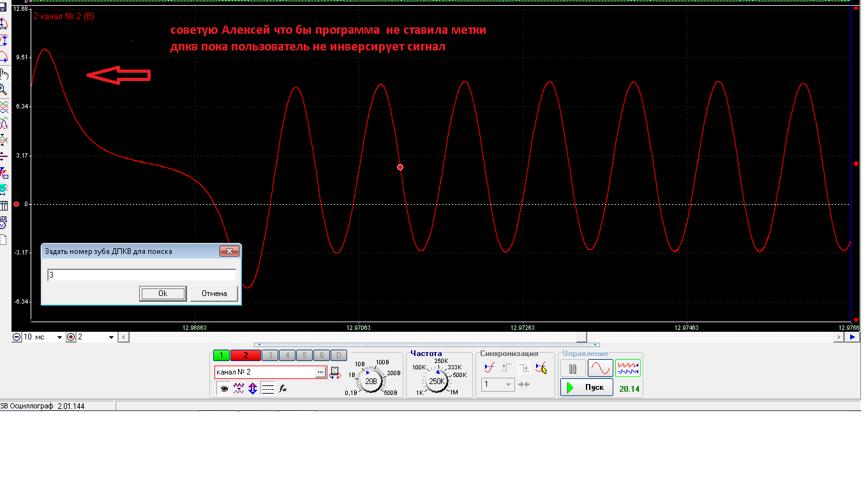
Task: Click the red marker dot on waveform
Action: [400, 167]
